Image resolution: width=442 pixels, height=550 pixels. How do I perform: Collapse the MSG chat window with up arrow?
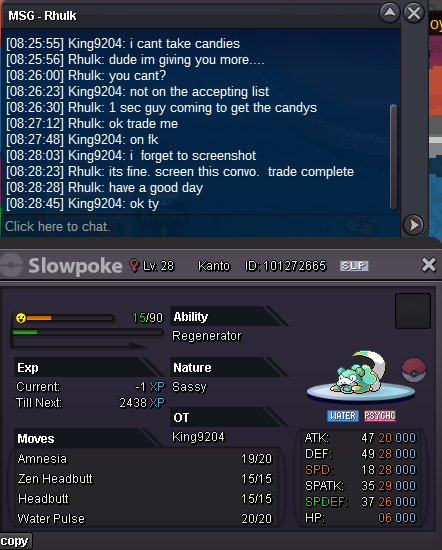click(390, 13)
